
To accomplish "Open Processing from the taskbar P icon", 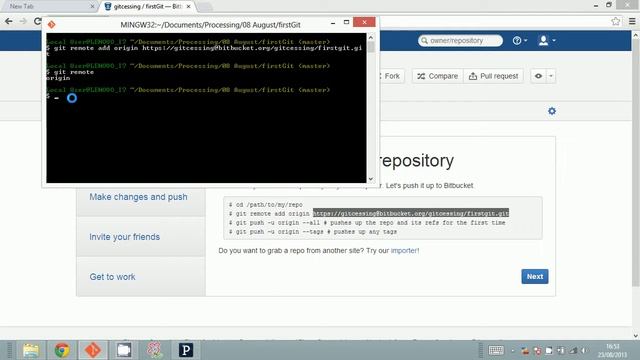I will coord(186,350).
